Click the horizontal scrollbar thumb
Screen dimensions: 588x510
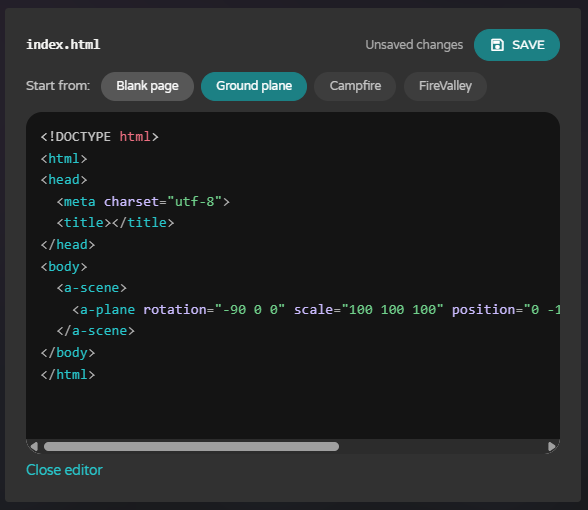point(191,446)
